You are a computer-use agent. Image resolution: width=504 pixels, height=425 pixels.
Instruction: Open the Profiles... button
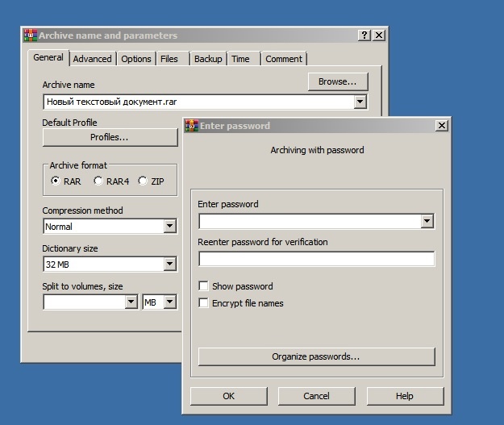pyautogui.click(x=110, y=137)
